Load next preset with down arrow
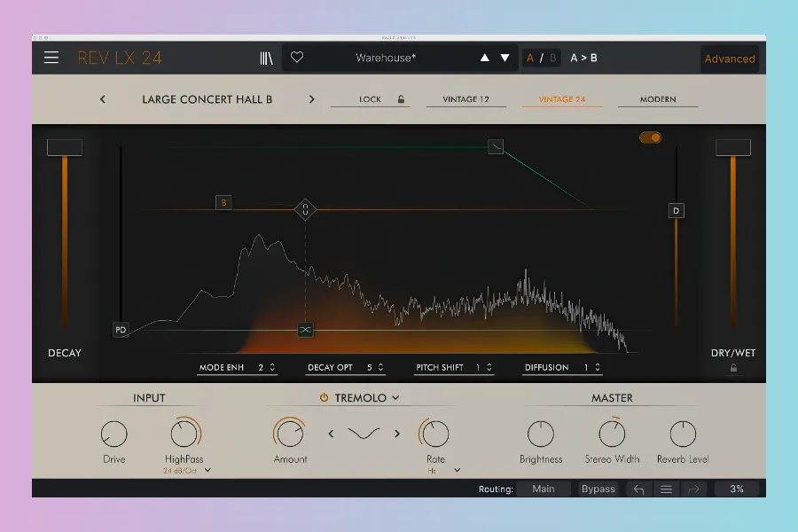This screenshot has width=798, height=532. point(505,58)
